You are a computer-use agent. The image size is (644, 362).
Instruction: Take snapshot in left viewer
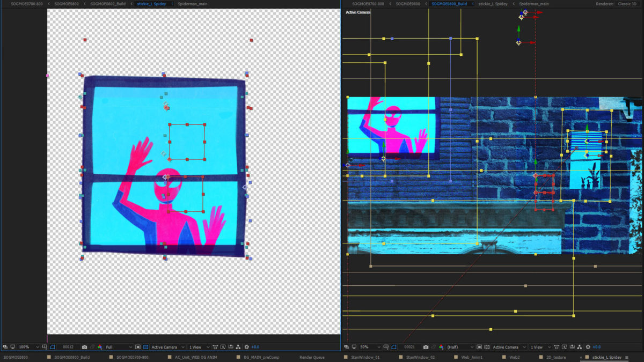[x=84, y=347]
